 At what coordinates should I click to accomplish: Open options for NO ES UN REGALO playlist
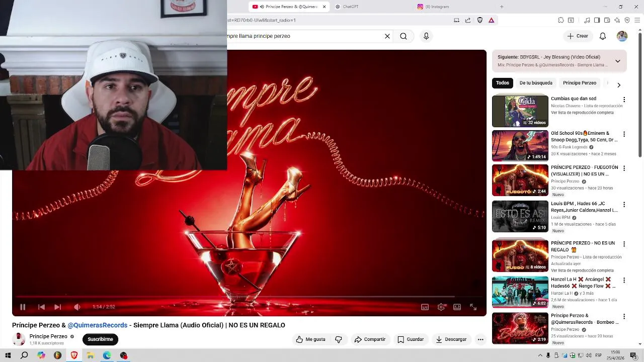coord(624,244)
